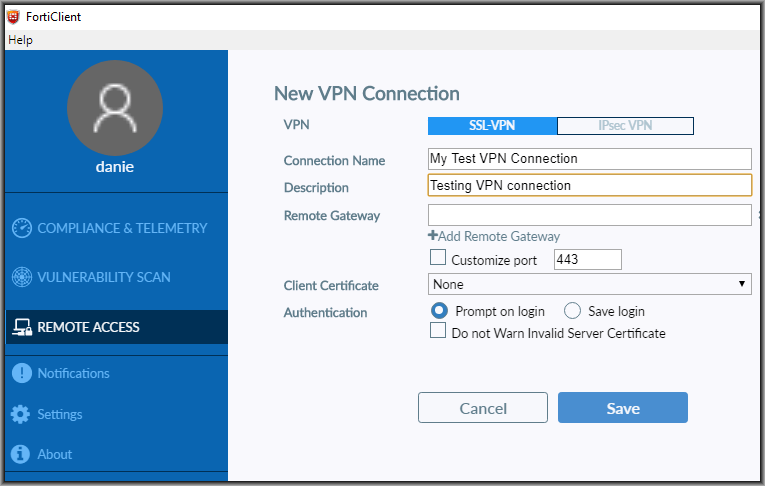Check Do not Warn Invalid Server Certificate

(438, 330)
